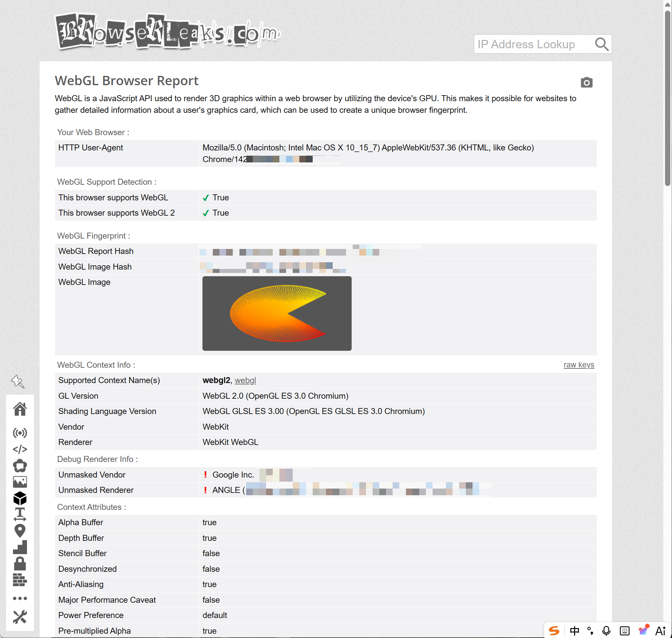Click the Unmasked Vendor label
This screenshot has height=638, width=672.
coord(92,474)
